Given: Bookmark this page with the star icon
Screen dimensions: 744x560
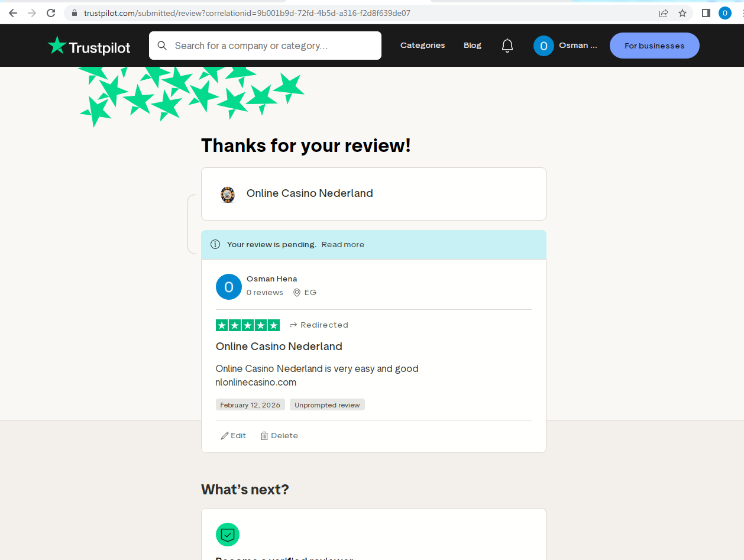Looking at the screenshot, I should (682, 13).
